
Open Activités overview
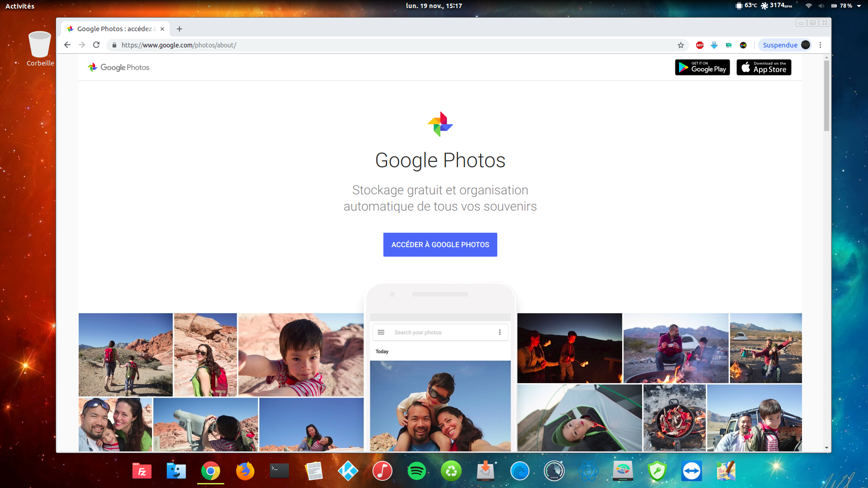(20, 6)
